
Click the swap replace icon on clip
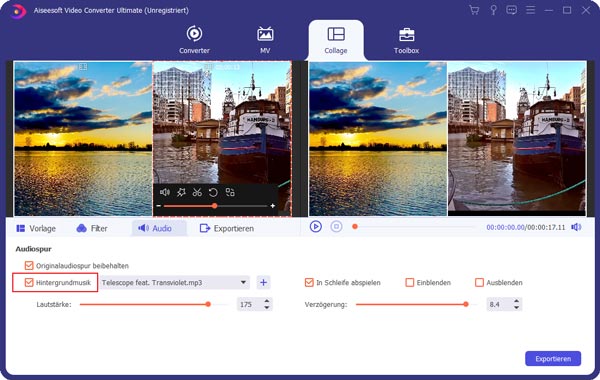(x=230, y=192)
